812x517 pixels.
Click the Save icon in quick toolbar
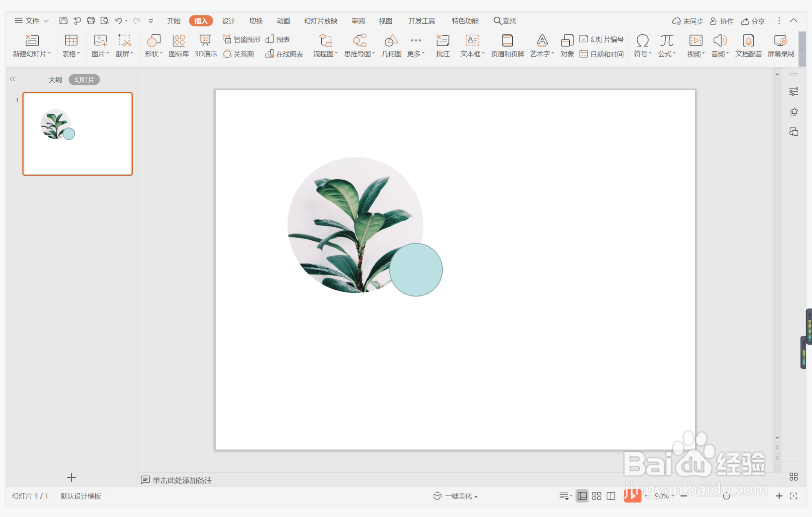point(63,20)
